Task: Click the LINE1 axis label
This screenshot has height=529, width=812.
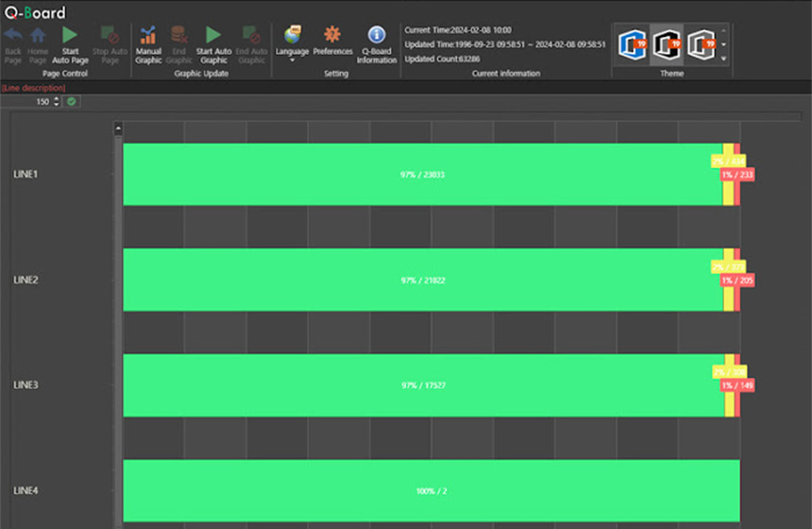Action: (x=25, y=175)
